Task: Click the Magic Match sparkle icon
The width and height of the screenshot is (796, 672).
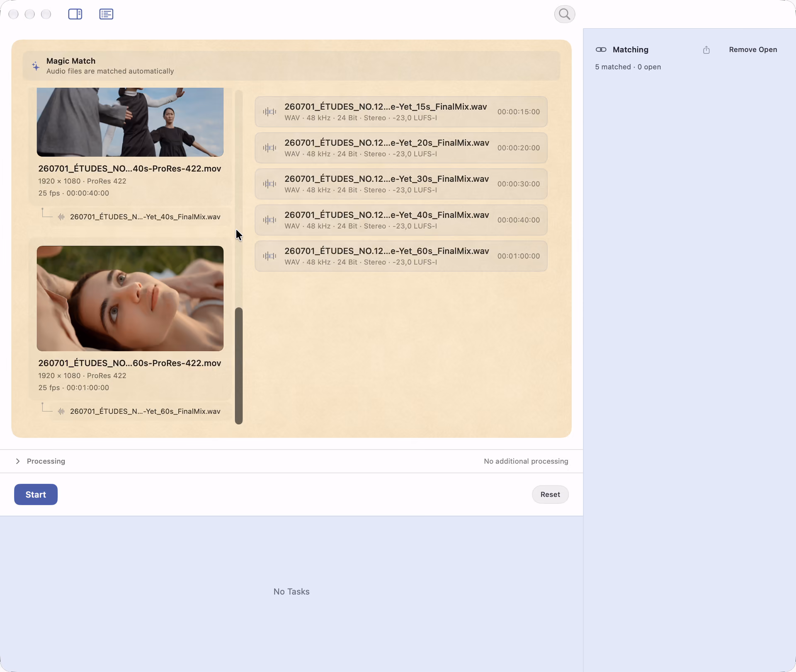Action: (x=36, y=66)
